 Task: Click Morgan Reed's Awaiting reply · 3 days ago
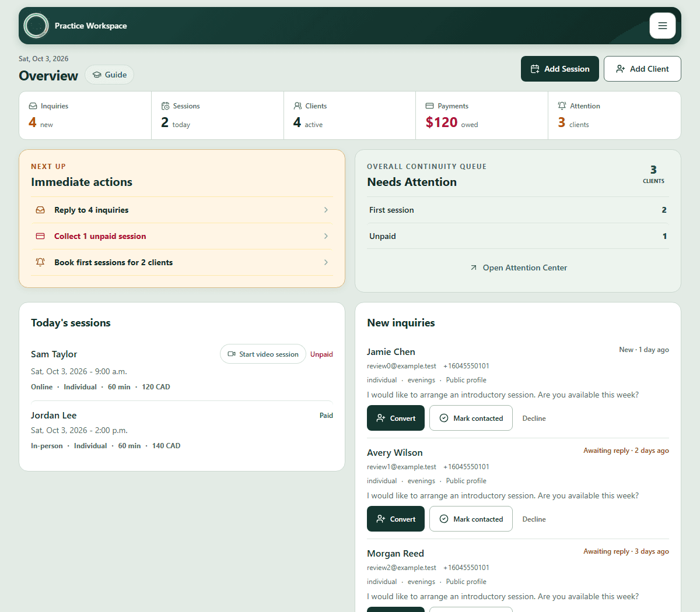tap(626, 551)
